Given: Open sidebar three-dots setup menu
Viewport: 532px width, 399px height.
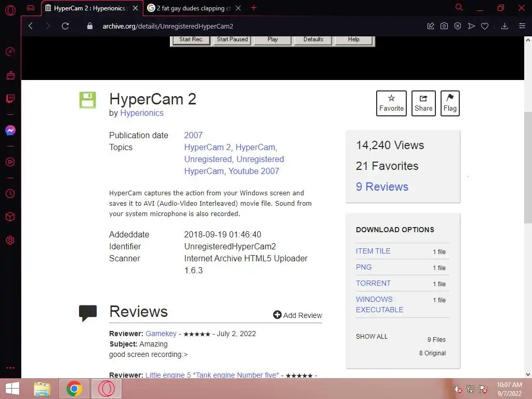Looking at the screenshot, I should 10,368.
